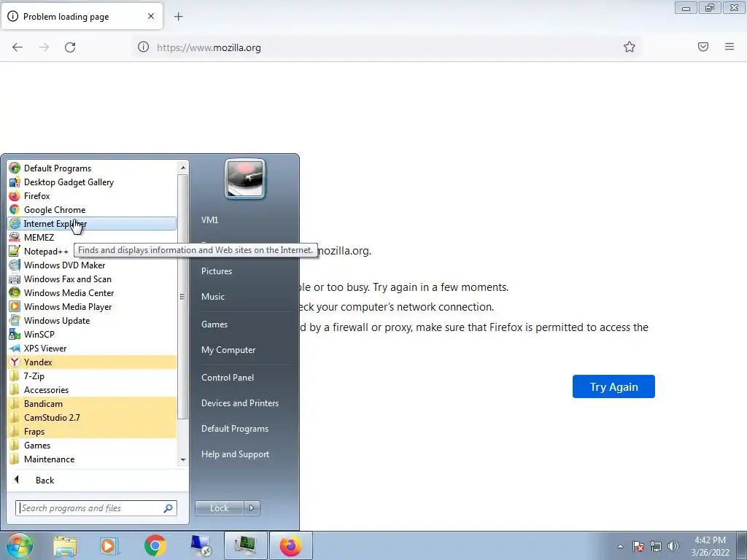Open Windows Update
This screenshot has width=747, height=560.
click(x=92, y=321)
